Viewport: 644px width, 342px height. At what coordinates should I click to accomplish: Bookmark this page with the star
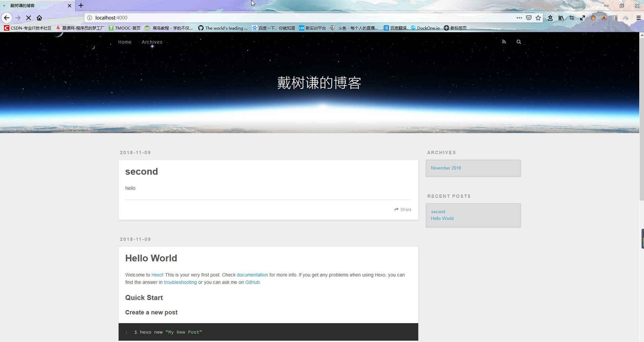[x=538, y=18]
